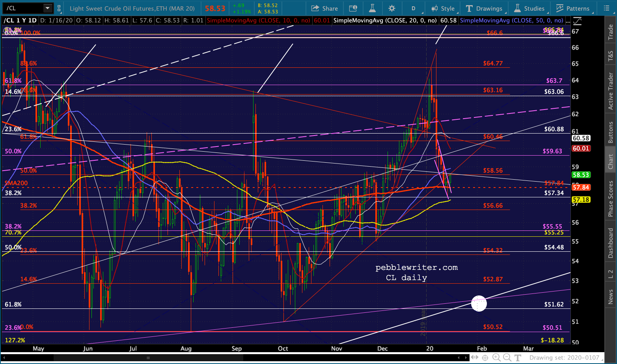Open chart settings gear icon
This screenshot has width=617, height=364.
tap(392, 8)
